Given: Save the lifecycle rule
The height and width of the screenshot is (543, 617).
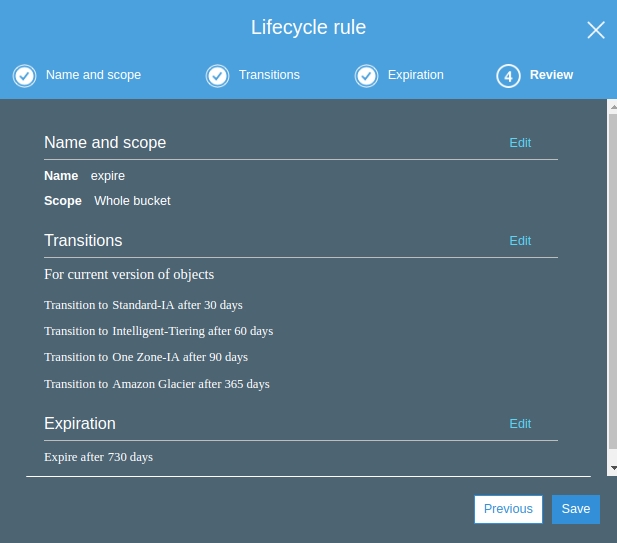Looking at the screenshot, I should (x=575, y=509).
